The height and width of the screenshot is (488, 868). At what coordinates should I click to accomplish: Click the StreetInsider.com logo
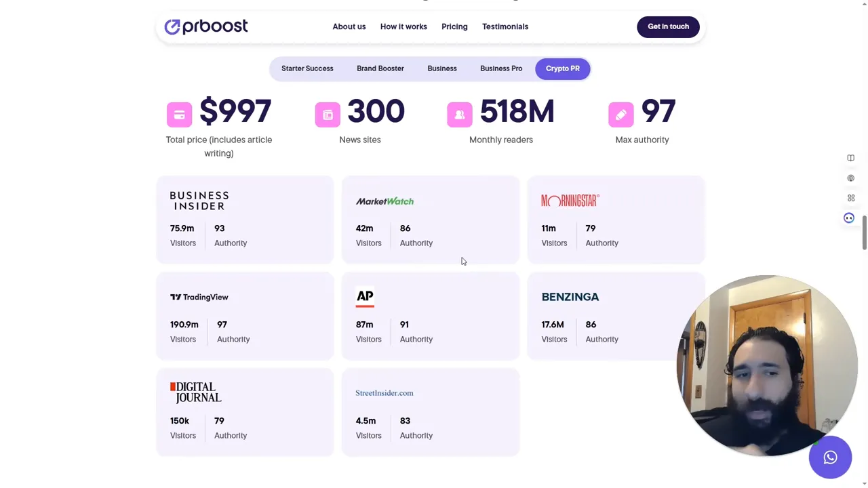pyautogui.click(x=384, y=393)
